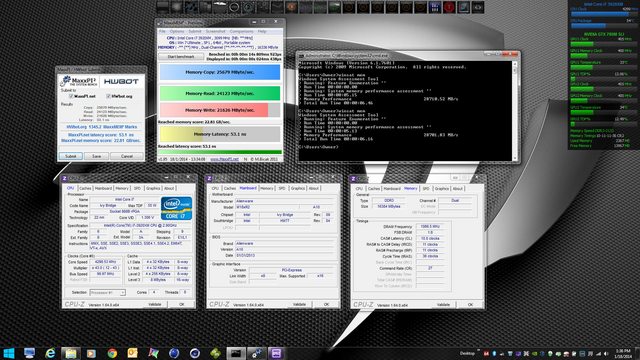Click the green Memory Read result bar
The width and height of the screenshot is (640, 360).
[x=220, y=93]
